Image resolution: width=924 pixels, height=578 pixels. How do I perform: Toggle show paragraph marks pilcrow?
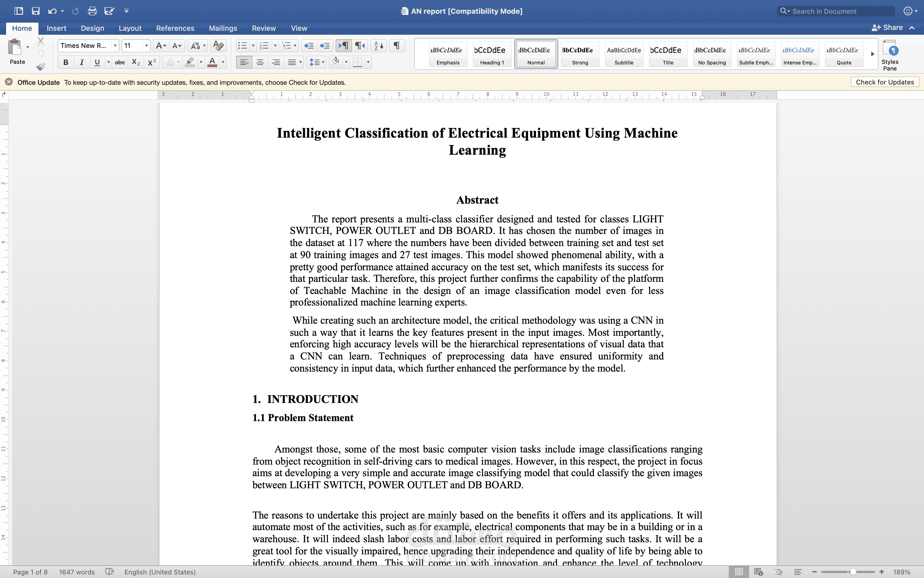pos(397,46)
